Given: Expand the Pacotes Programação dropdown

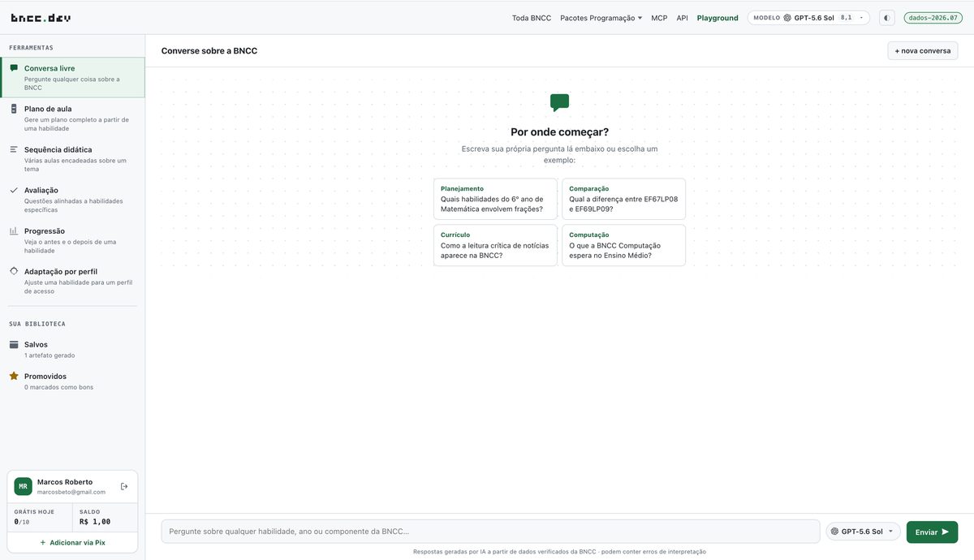Looking at the screenshot, I should click(x=601, y=18).
